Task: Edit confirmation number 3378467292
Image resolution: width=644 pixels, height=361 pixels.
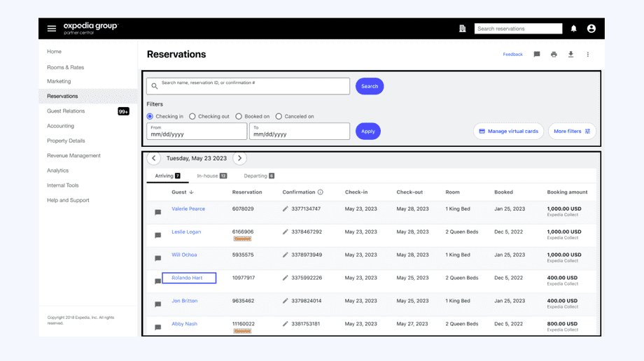Action: click(285, 232)
